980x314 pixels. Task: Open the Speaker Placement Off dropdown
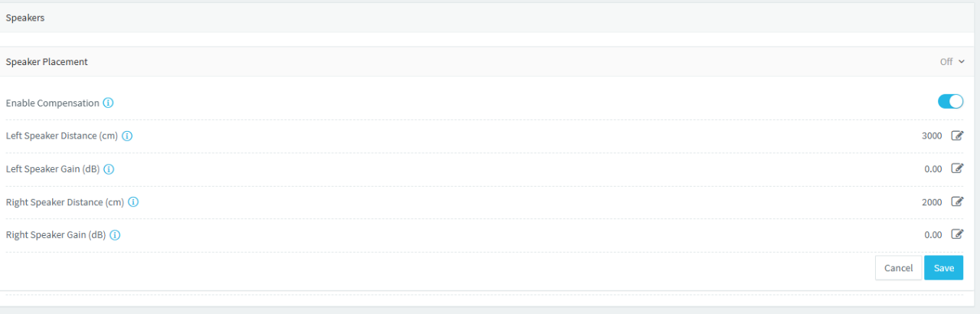click(x=952, y=61)
